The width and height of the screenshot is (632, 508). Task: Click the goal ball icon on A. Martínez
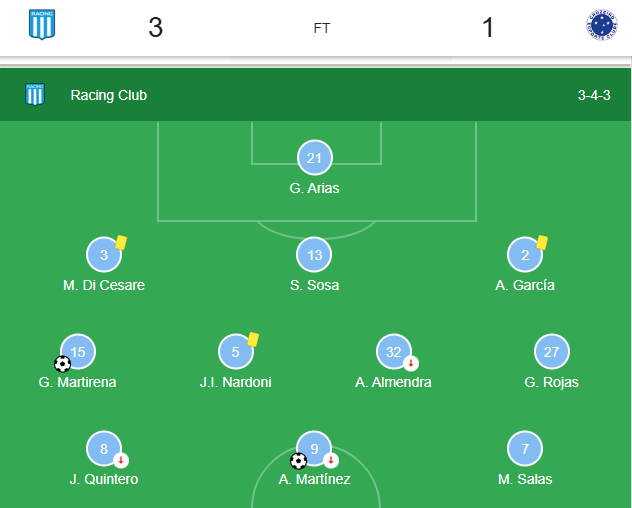(x=298, y=461)
